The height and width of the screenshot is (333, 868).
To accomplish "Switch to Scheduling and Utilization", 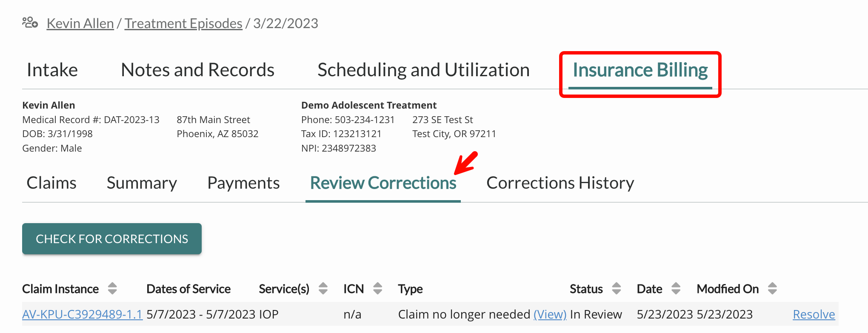I will [423, 69].
